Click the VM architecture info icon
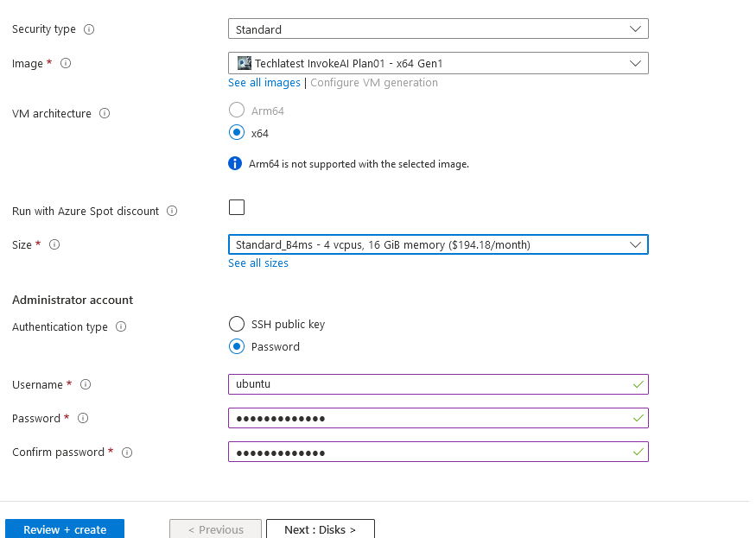The width and height of the screenshot is (756, 538). pyautogui.click(x=105, y=113)
